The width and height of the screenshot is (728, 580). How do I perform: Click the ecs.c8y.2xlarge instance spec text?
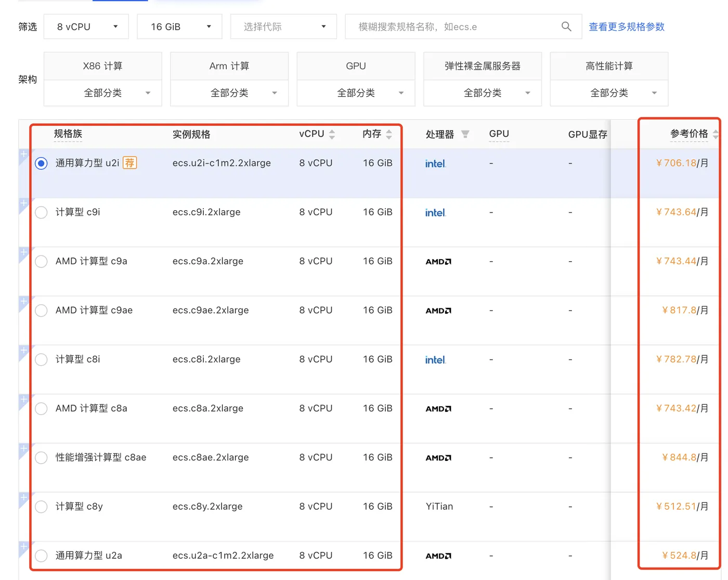[207, 507]
